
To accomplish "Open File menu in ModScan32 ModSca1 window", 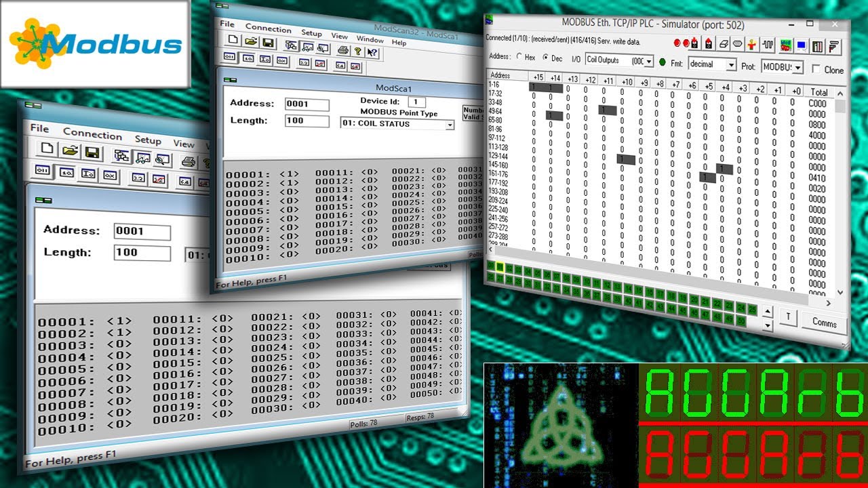I will (226, 24).
